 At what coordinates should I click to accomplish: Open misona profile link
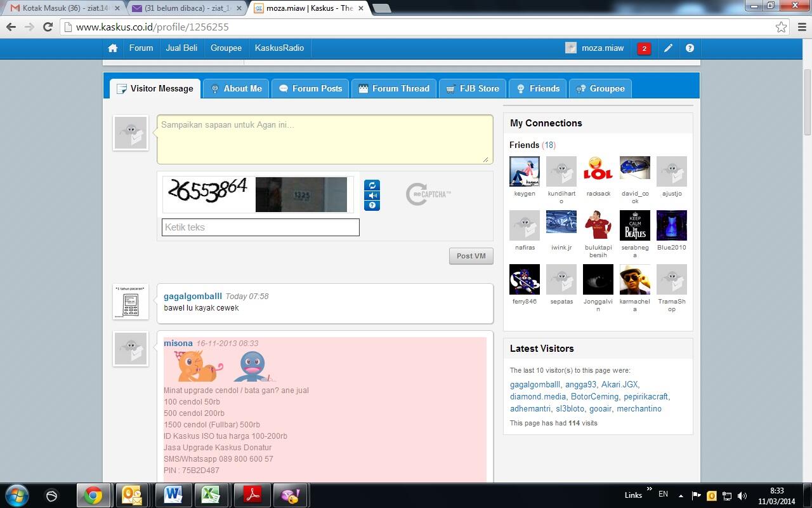click(x=178, y=343)
